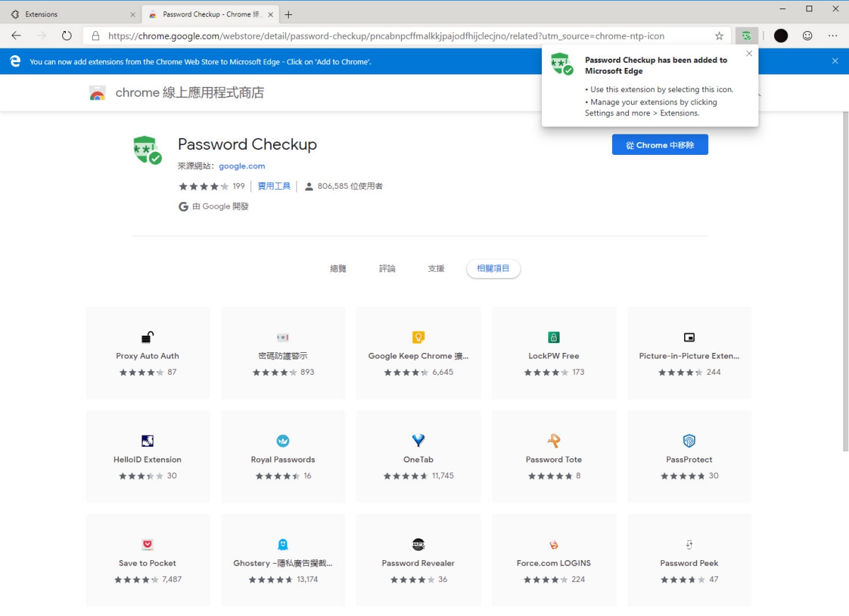Click the page vertical scrollbar

coord(845,283)
